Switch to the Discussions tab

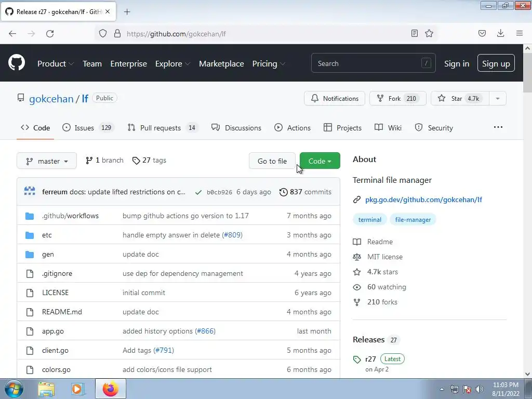click(236, 128)
